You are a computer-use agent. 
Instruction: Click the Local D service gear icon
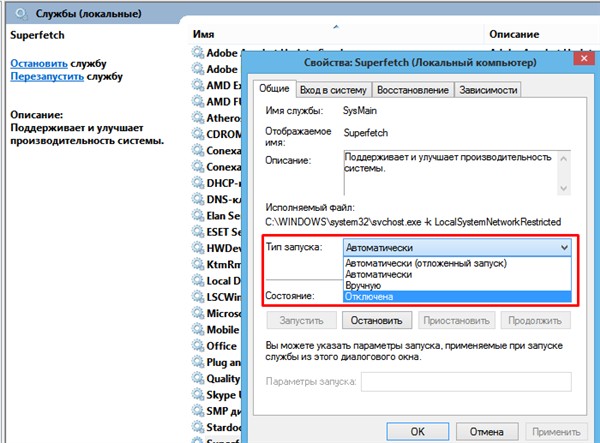pyautogui.click(x=198, y=280)
